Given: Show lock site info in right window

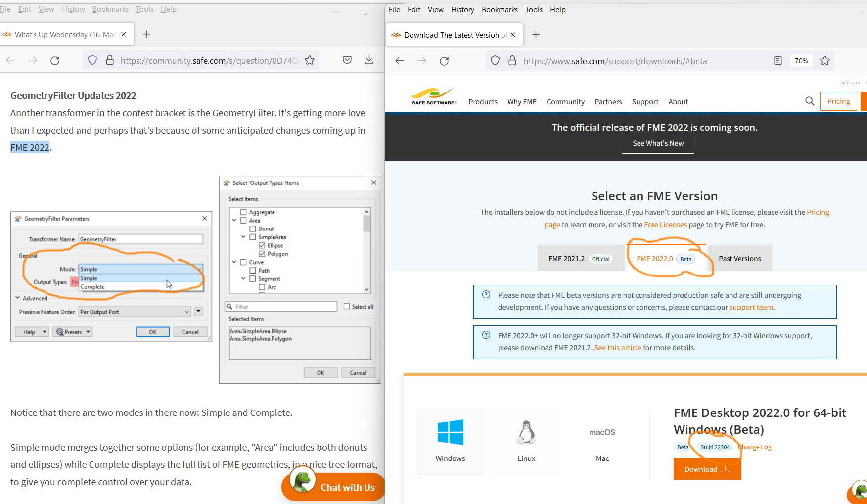Looking at the screenshot, I should pos(512,61).
